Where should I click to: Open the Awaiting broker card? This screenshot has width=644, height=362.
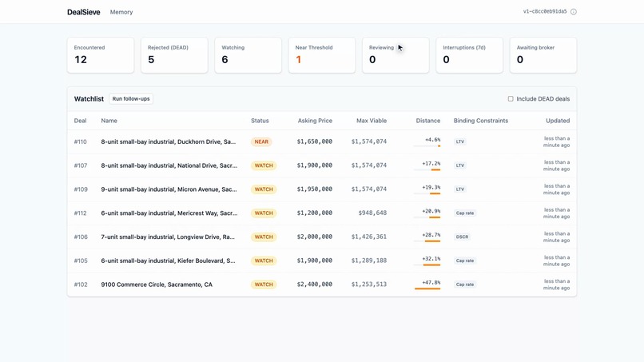click(543, 55)
